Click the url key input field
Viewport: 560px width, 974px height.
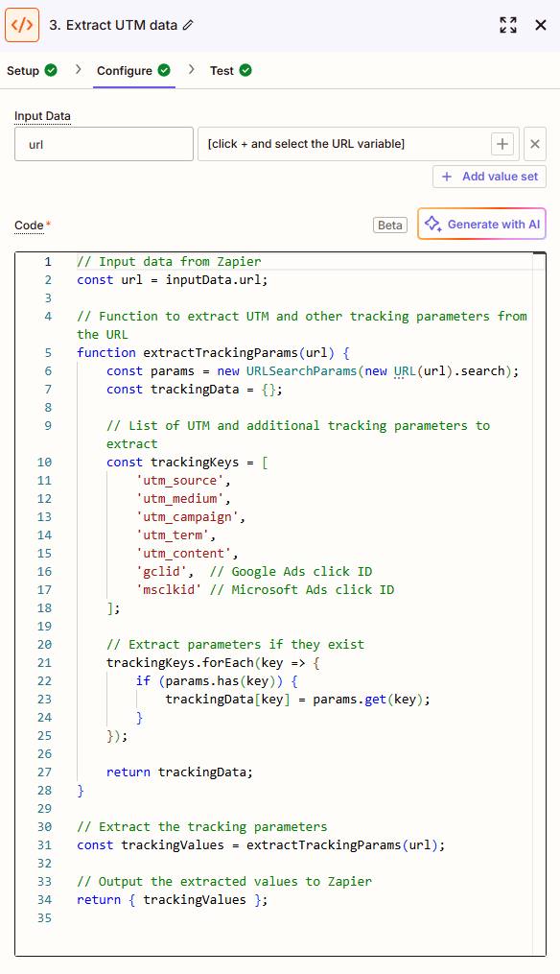104,144
